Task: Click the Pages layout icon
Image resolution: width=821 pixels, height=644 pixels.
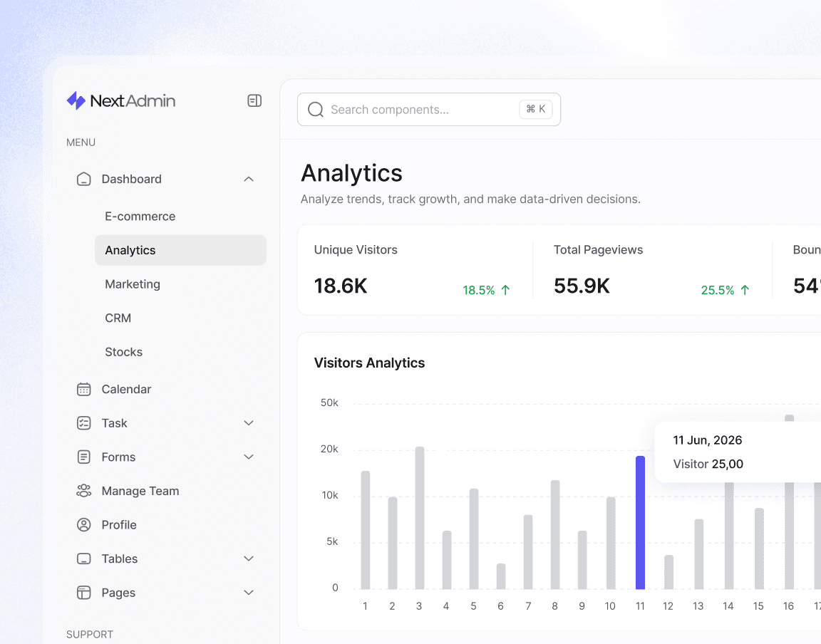Action: 84,593
